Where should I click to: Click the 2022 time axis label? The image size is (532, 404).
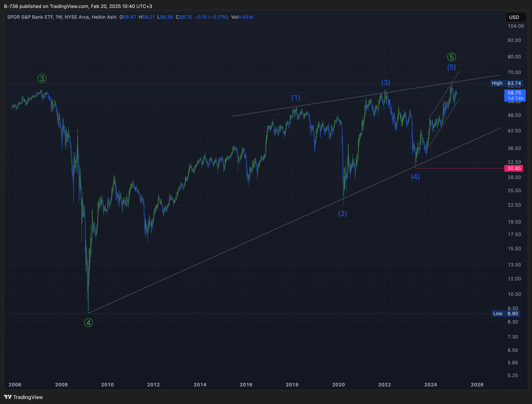385,385
